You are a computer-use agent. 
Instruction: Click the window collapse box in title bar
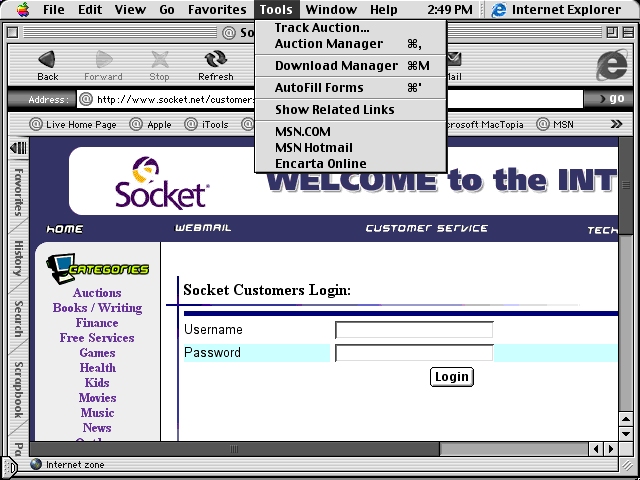click(629, 32)
